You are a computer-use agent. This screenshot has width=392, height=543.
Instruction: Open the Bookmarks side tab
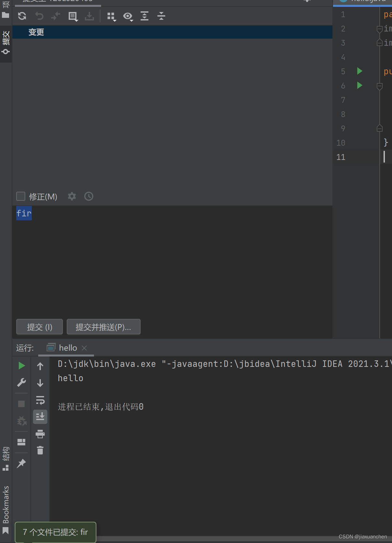point(6,510)
